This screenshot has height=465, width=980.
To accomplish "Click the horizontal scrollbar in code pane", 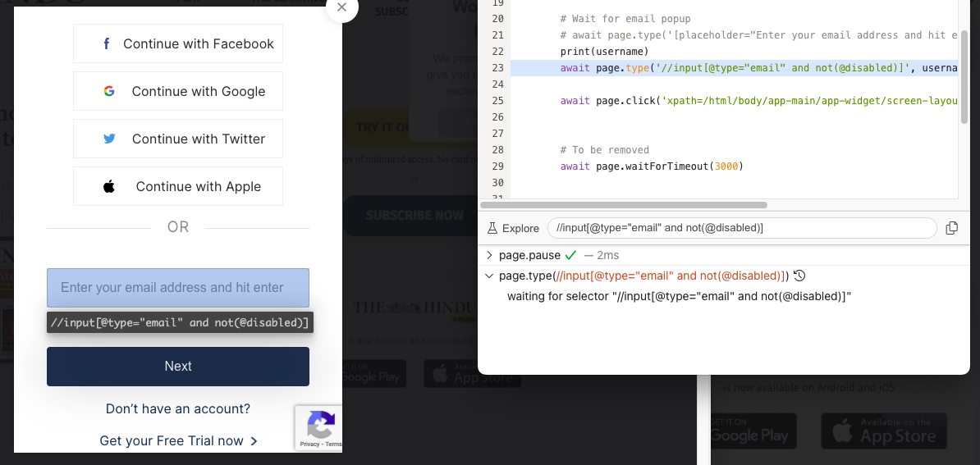I will [623, 205].
